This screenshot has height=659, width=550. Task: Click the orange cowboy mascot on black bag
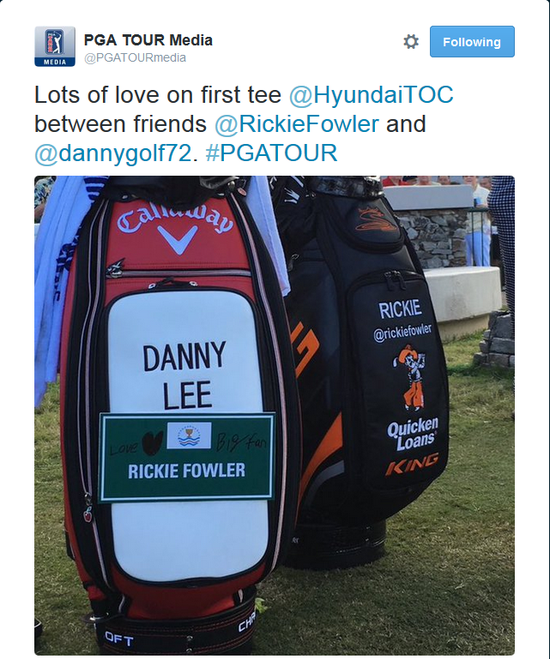click(x=410, y=377)
